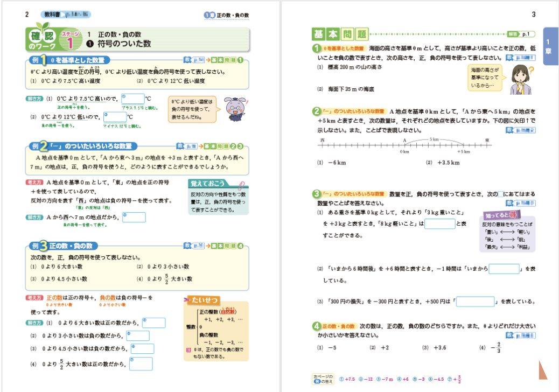The height and width of the screenshot is (392, 559).
Task: Click answer key entry ③ −7 m
Action: click(x=385, y=379)
